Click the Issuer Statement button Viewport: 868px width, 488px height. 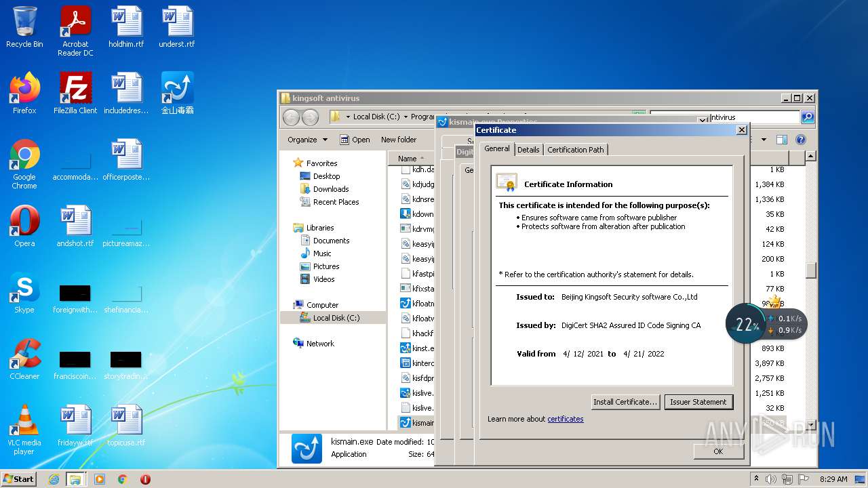pyautogui.click(x=698, y=402)
